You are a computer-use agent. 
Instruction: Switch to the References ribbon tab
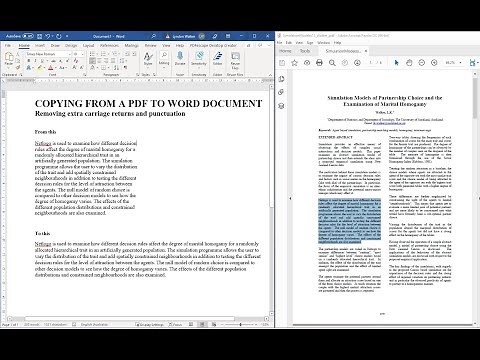(109, 46)
